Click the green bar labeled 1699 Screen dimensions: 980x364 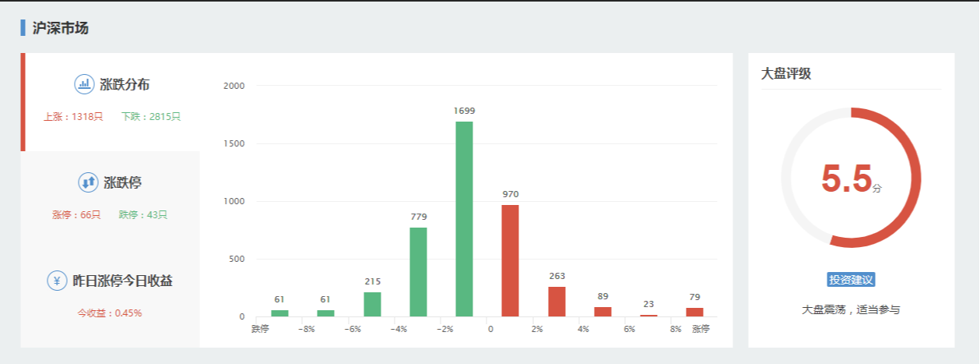point(464,219)
